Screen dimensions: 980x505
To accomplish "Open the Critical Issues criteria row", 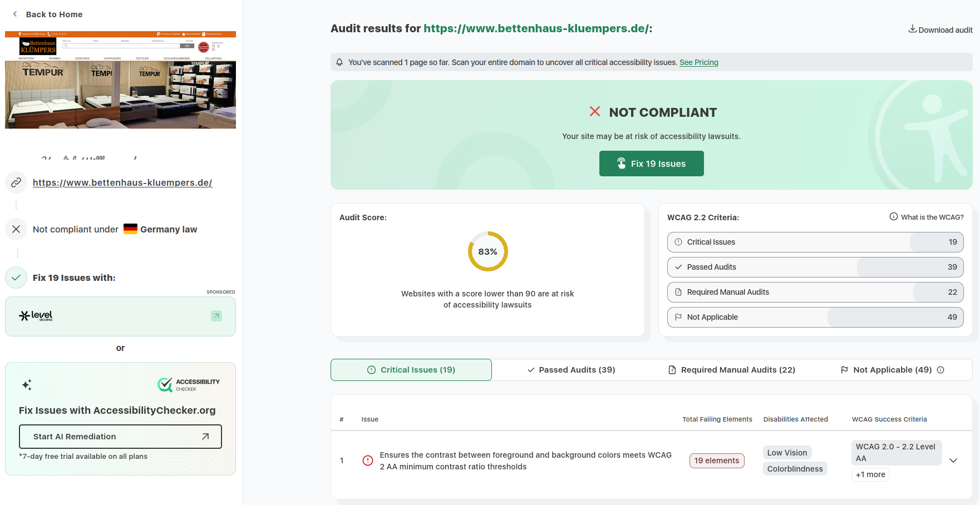I will pos(815,242).
